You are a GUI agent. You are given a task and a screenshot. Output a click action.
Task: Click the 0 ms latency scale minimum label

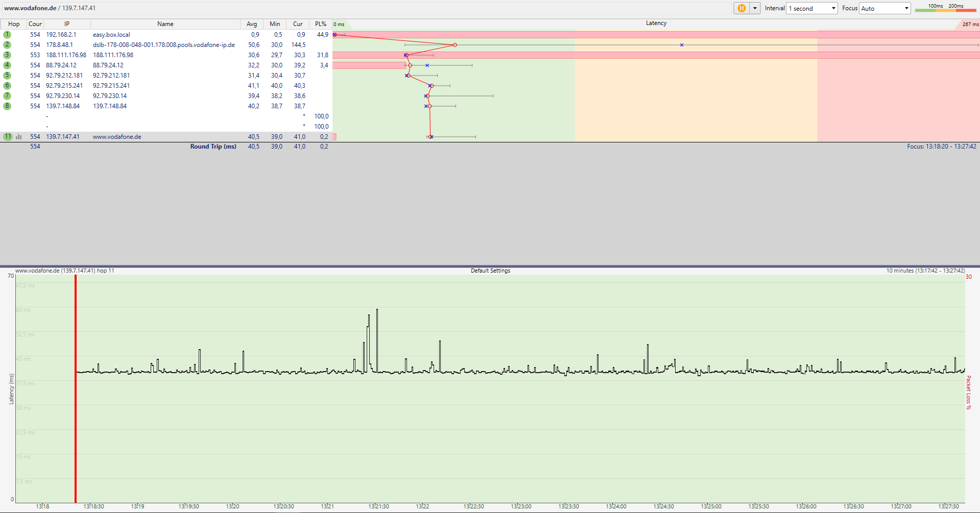[339, 24]
